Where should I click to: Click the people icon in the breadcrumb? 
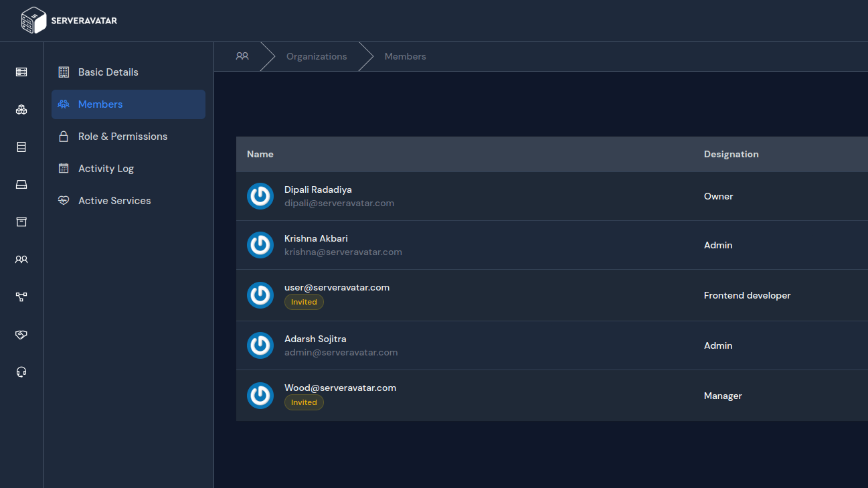point(242,56)
